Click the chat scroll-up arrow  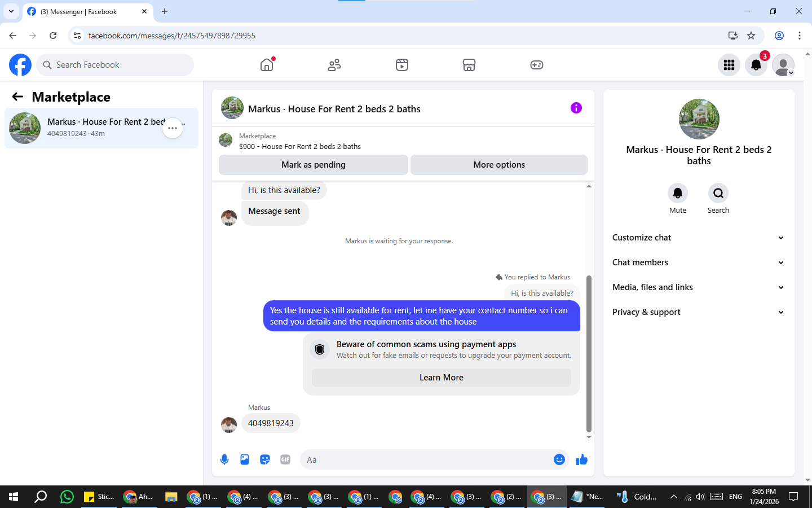(589, 186)
